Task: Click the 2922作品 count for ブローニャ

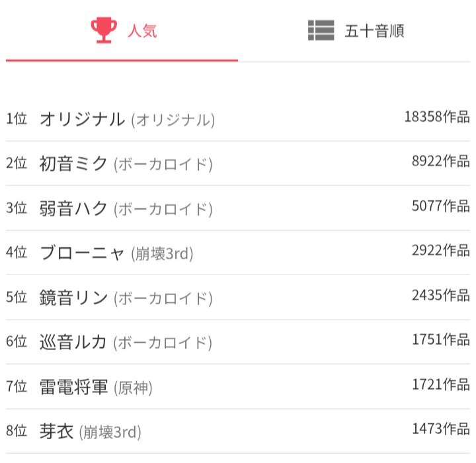Action: [440, 251]
